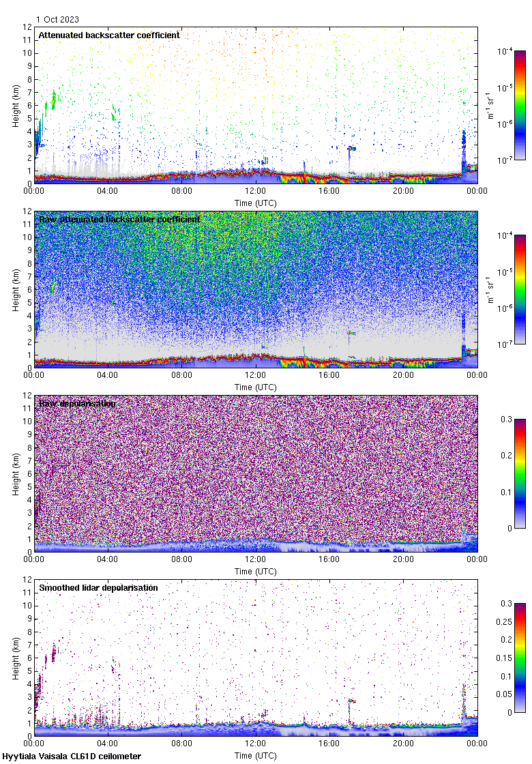The height and width of the screenshot is (764, 532).
Task: Click the 'Smoothed lidar depolarisation' panel title
Action: (x=98, y=587)
